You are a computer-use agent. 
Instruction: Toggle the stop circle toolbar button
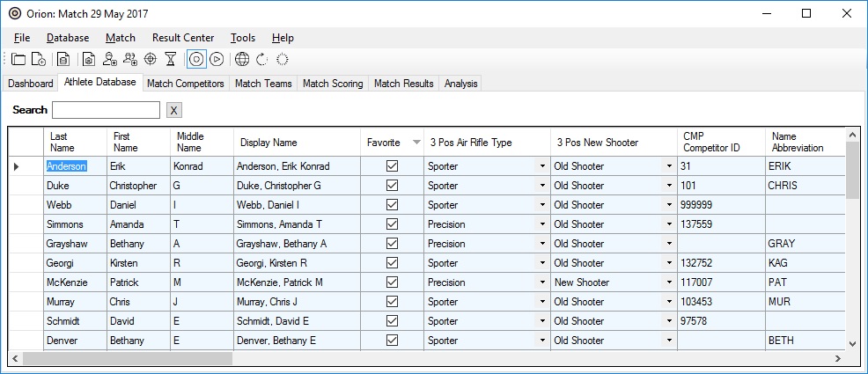(x=196, y=59)
